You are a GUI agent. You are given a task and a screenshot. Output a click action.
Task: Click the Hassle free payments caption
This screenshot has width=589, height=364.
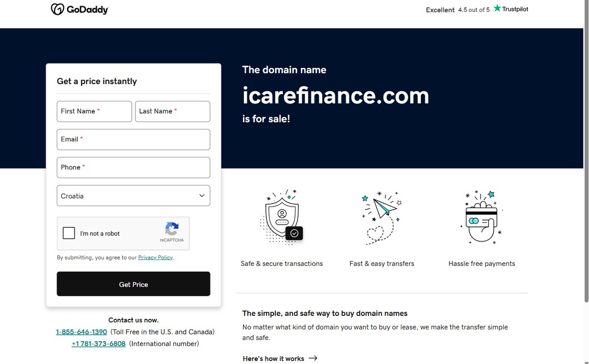(x=482, y=263)
